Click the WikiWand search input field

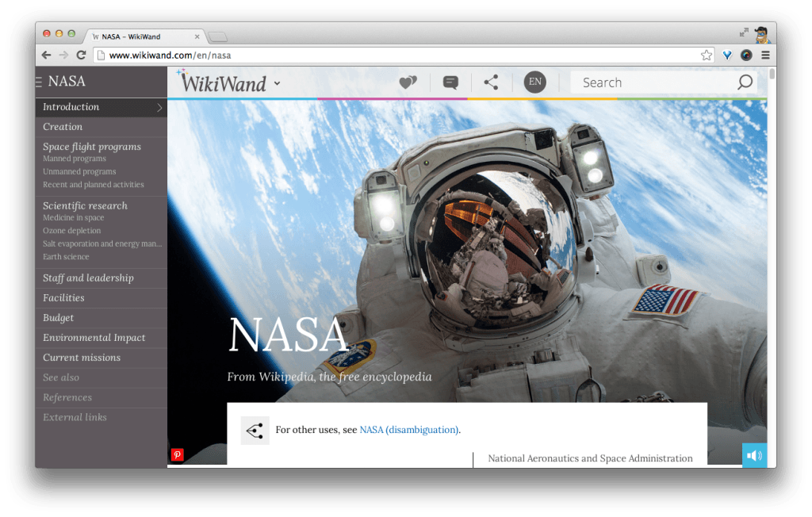click(x=654, y=82)
